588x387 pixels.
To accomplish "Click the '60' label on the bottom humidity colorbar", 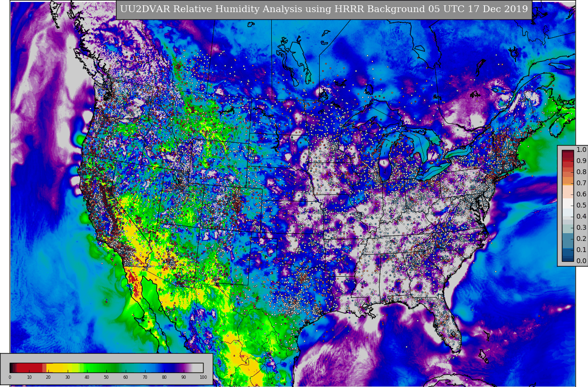I will coord(126,377).
